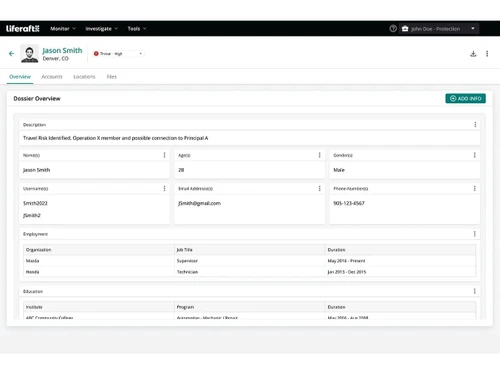Open the Name(s) card options menu
Image resolution: width=500 pixels, height=375 pixels.
[164, 155]
